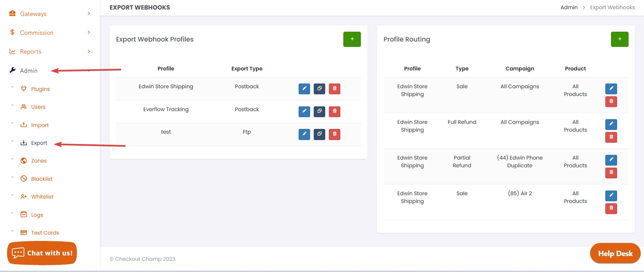
Task: Open the Test Cards menu item
Action: (45, 233)
